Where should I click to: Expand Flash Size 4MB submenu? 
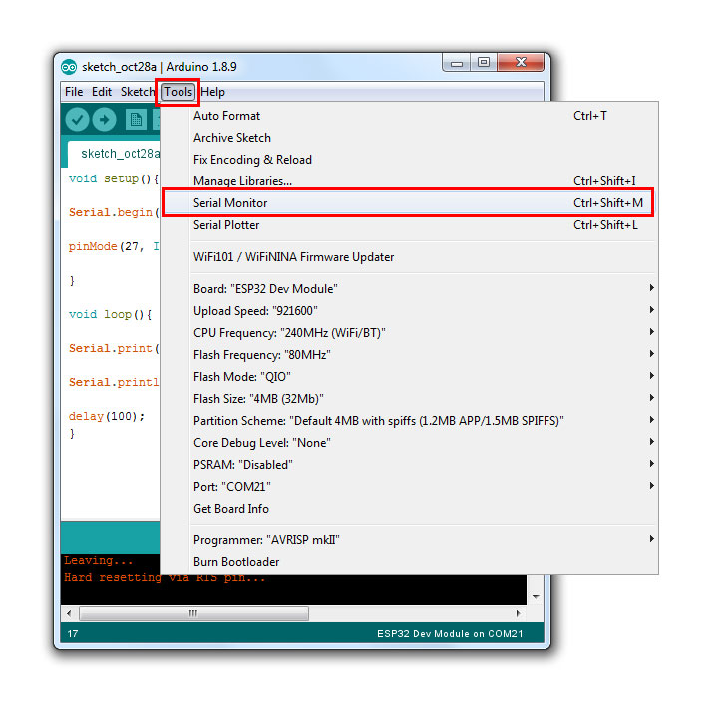pyautogui.click(x=410, y=399)
